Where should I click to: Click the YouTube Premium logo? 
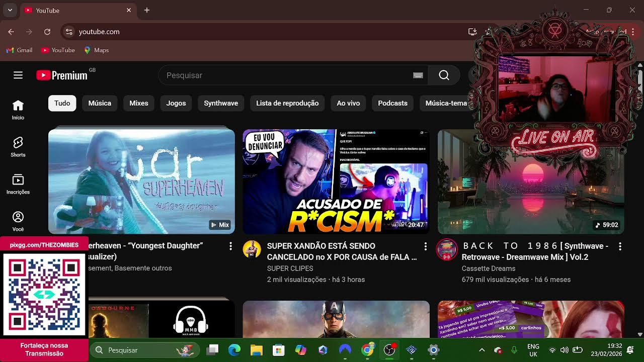click(x=62, y=75)
